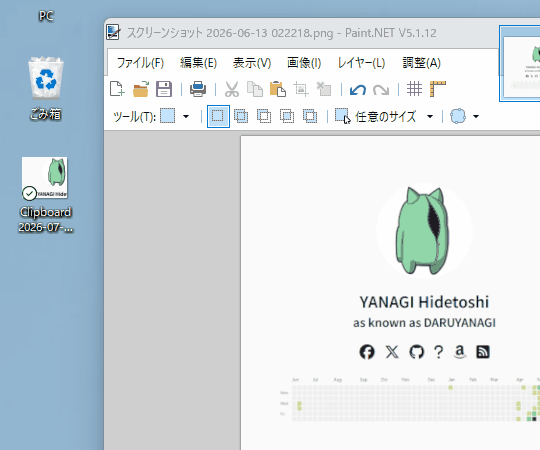The width and height of the screenshot is (540, 450).
Task: Click the 'as known as DARUYANAGI' text
Action: [x=424, y=323]
